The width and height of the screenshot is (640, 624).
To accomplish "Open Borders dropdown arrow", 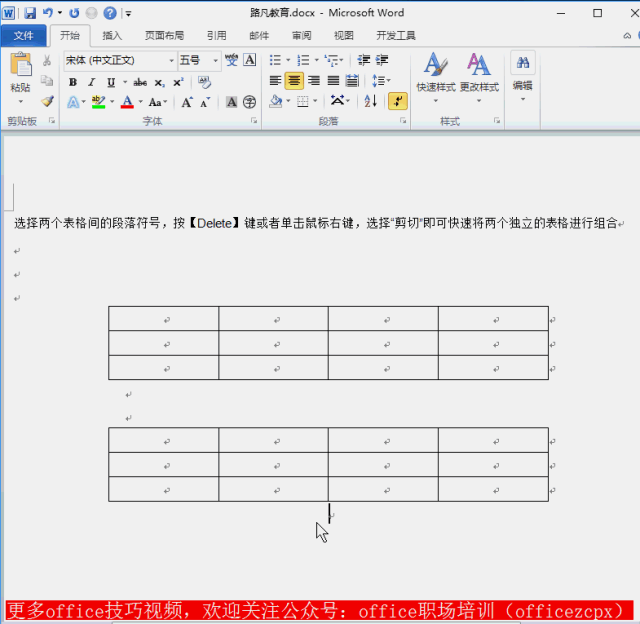I will 315,101.
